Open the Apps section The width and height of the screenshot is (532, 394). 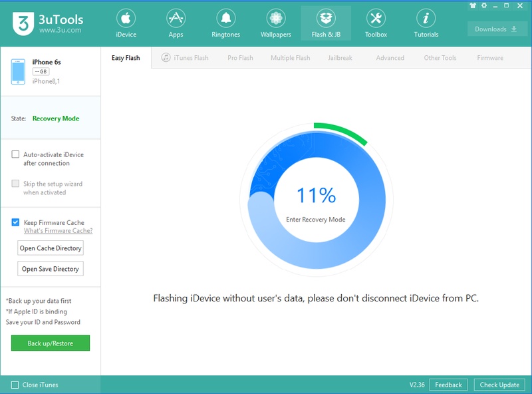tap(176, 24)
